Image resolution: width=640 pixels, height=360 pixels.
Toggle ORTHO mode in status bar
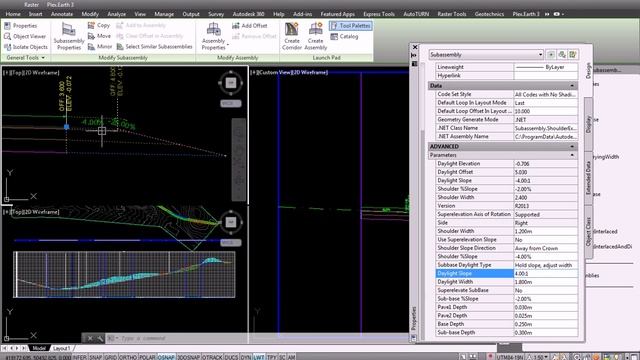click(x=128, y=357)
